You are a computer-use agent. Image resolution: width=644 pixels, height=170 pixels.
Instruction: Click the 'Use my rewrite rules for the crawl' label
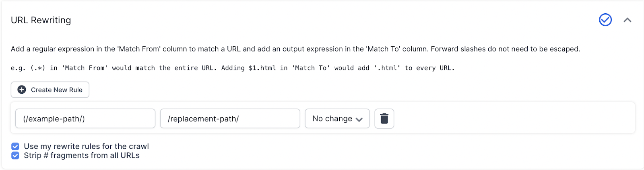click(86, 146)
